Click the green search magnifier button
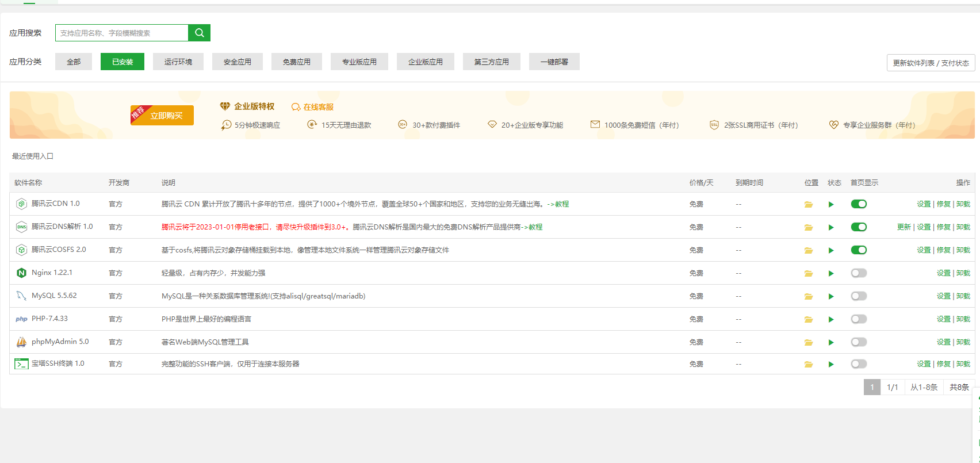This screenshot has width=980, height=463. pyautogui.click(x=199, y=33)
